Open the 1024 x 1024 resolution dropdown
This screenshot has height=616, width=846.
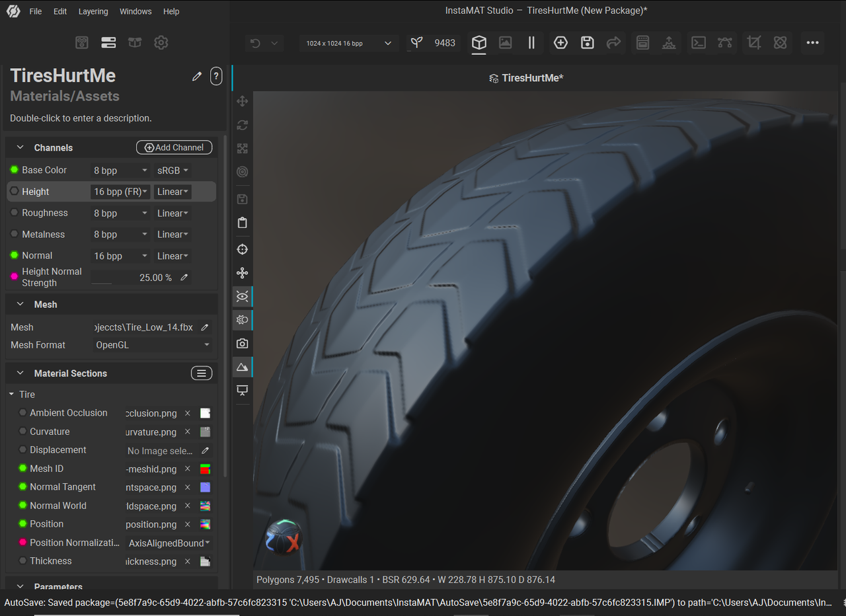348,44
